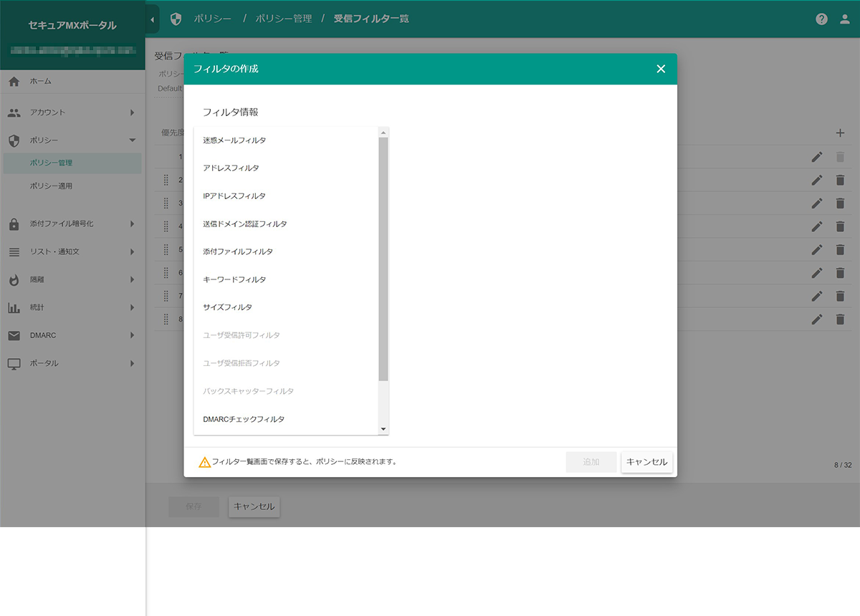
Task: Open the DMARC envelope icon menu
Action: (x=14, y=335)
